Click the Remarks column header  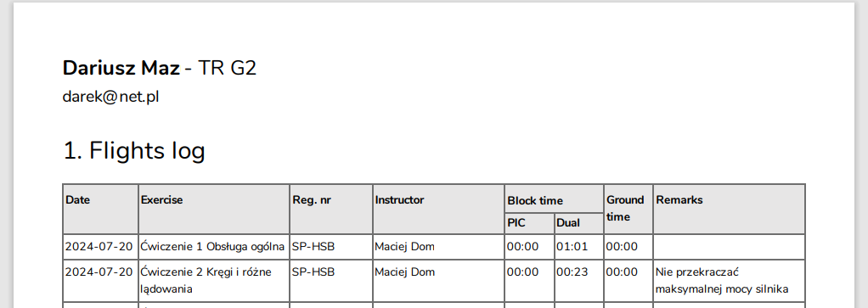click(729, 209)
